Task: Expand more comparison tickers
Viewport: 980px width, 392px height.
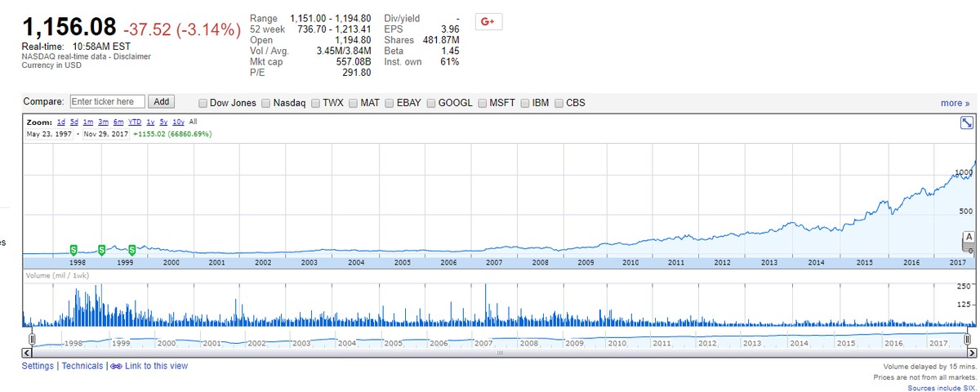Action: pos(955,103)
